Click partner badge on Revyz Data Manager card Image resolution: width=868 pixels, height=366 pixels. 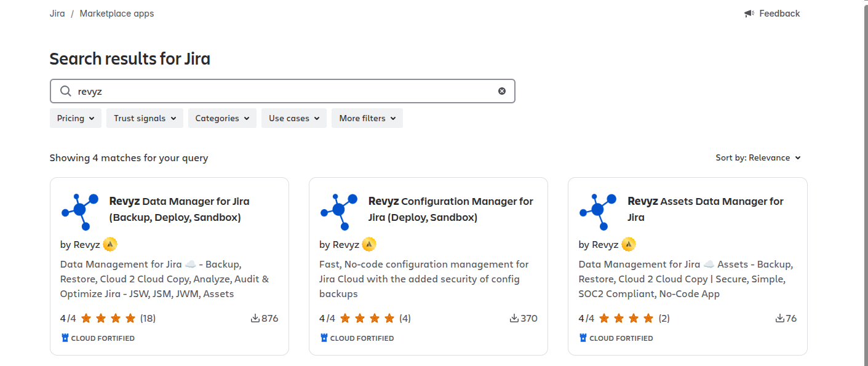click(x=110, y=244)
